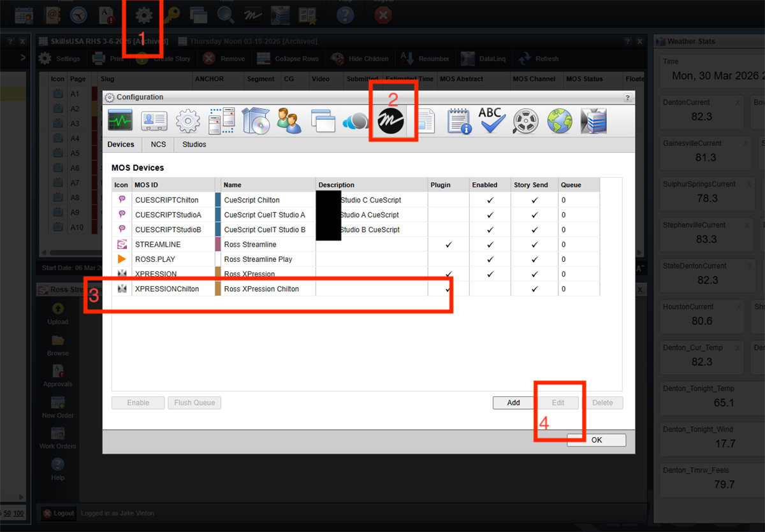Screen dimensions: 765x532
Task: Click Refresh in the rundown toolbar
Action: point(539,59)
